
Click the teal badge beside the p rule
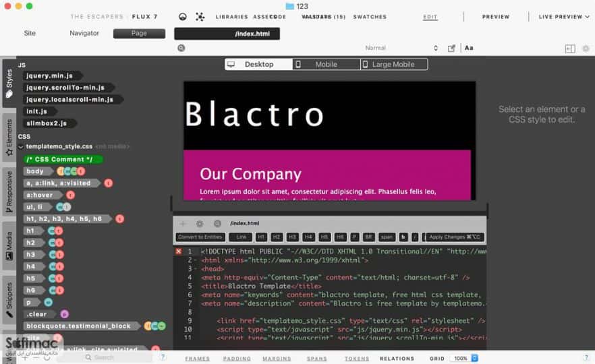pyautogui.click(x=48, y=302)
